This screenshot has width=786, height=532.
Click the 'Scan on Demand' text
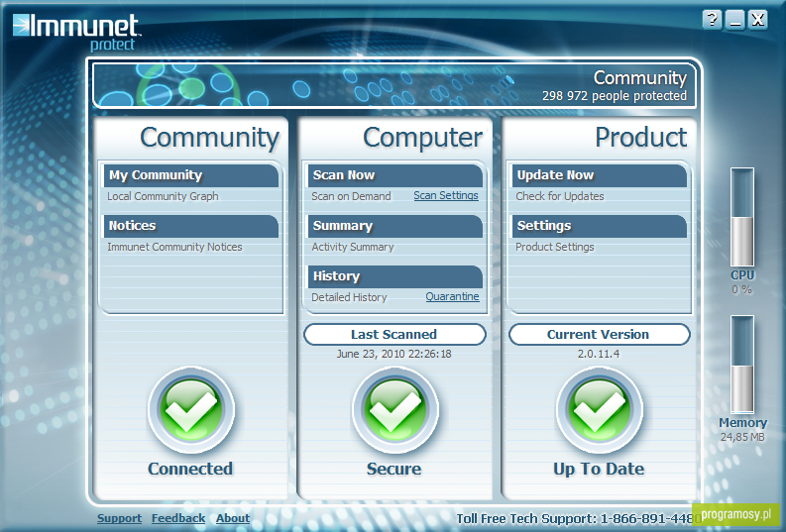(351, 196)
